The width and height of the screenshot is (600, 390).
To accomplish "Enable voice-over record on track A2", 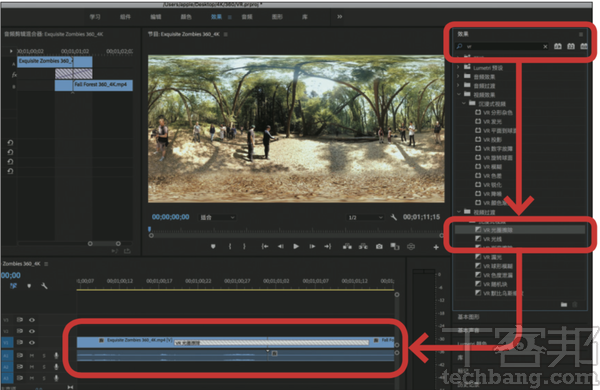I will tap(56, 367).
